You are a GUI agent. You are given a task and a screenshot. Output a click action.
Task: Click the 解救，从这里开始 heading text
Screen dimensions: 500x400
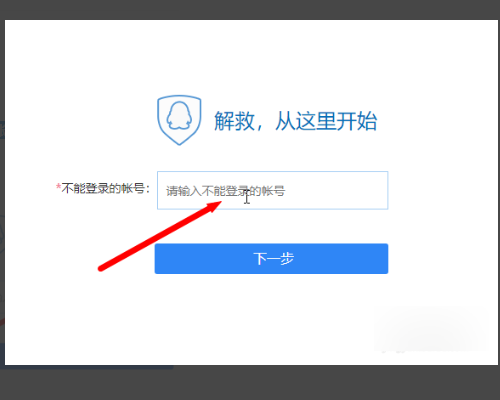[295, 121]
